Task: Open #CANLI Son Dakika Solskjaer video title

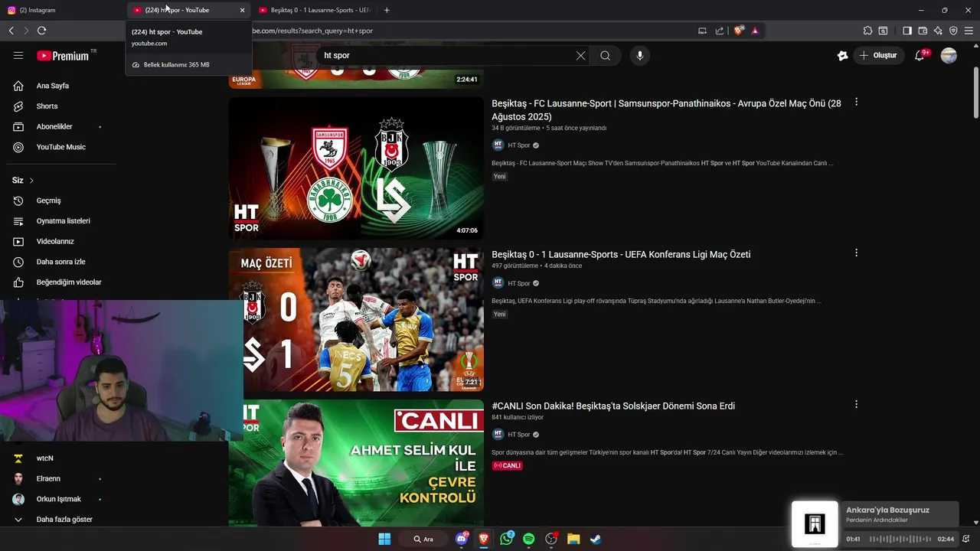Action: pyautogui.click(x=613, y=406)
